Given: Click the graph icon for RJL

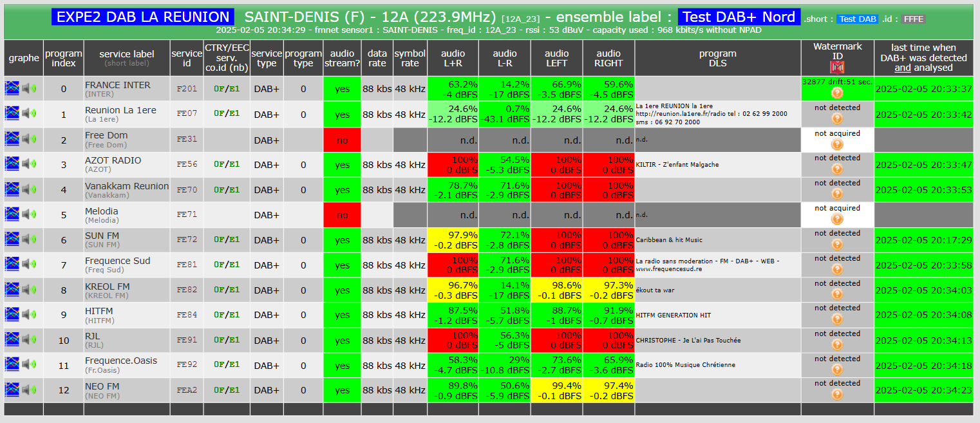Looking at the screenshot, I should pyautogui.click(x=12, y=339).
